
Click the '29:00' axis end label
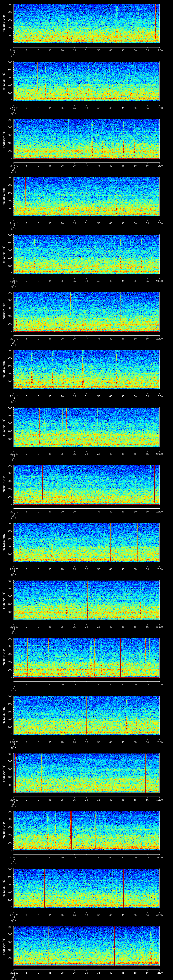pyautogui.click(x=159, y=742)
